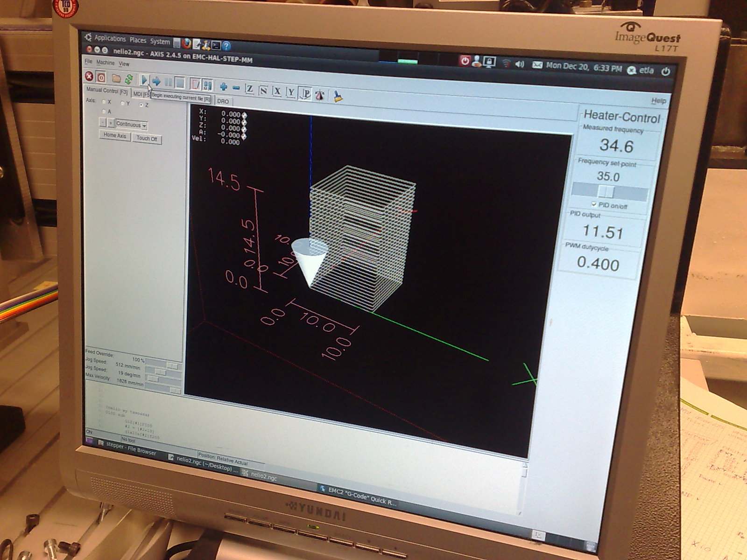Click the clock showing Mon Dec 20
The height and width of the screenshot is (560, 747).
pos(584,67)
